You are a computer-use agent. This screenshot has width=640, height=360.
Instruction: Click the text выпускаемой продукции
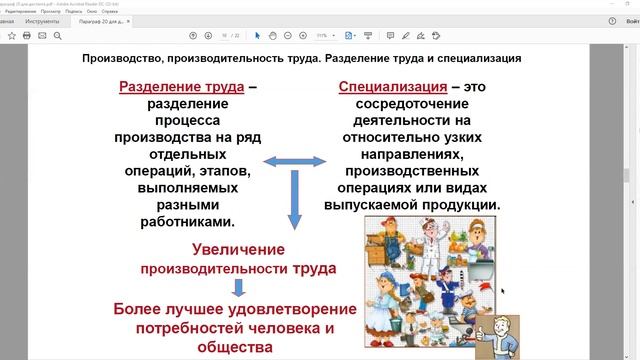click(x=412, y=204)
